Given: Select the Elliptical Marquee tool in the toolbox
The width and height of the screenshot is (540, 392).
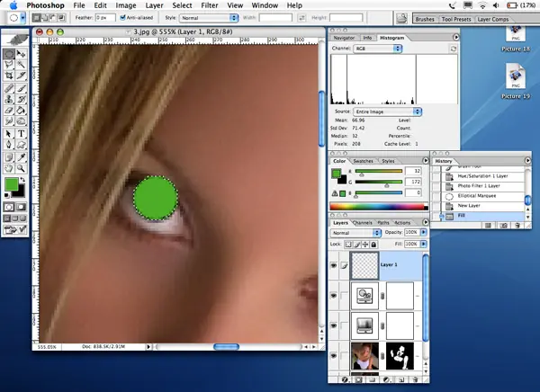Looking at the screenshot, I should [x=9, y=54].
